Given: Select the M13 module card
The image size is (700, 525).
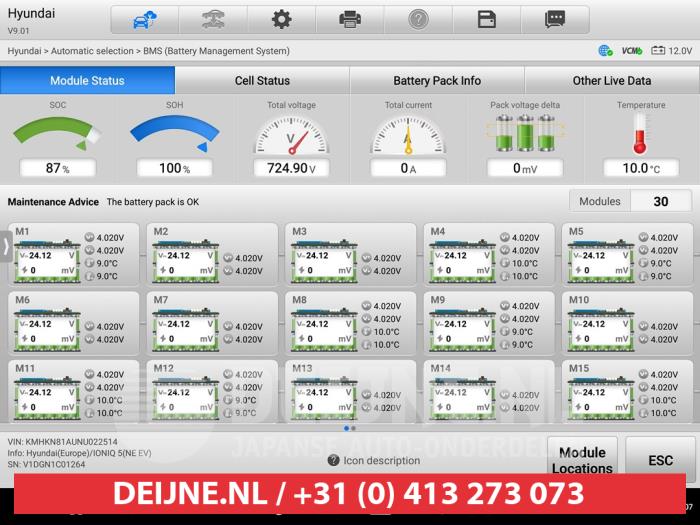Looking at the screenshot, I should 350,391.
